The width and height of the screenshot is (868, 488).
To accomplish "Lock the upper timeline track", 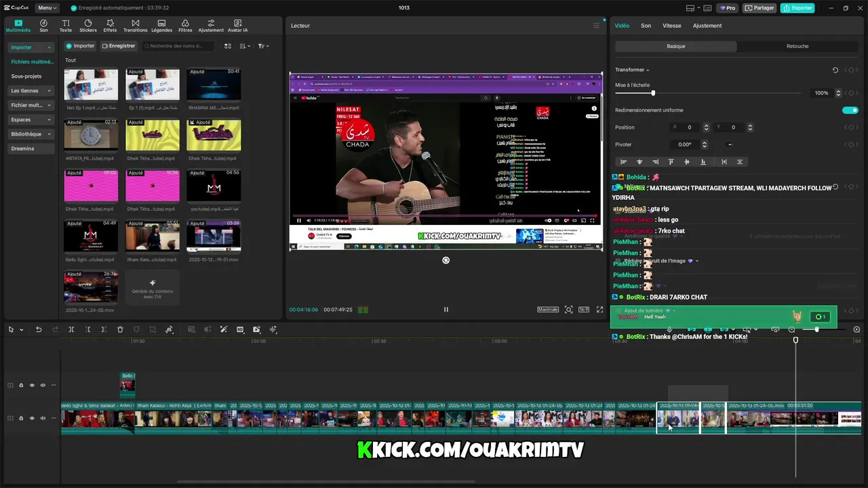I will (21, 386).
